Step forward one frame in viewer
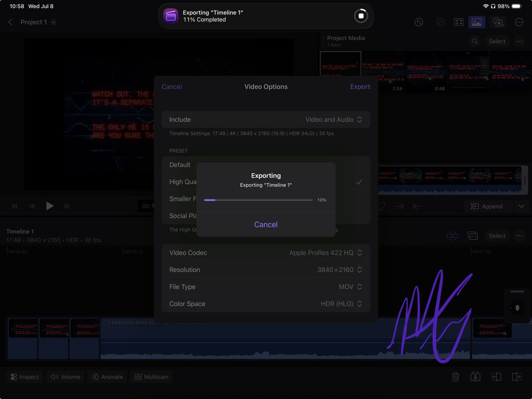 pos(67,206)
